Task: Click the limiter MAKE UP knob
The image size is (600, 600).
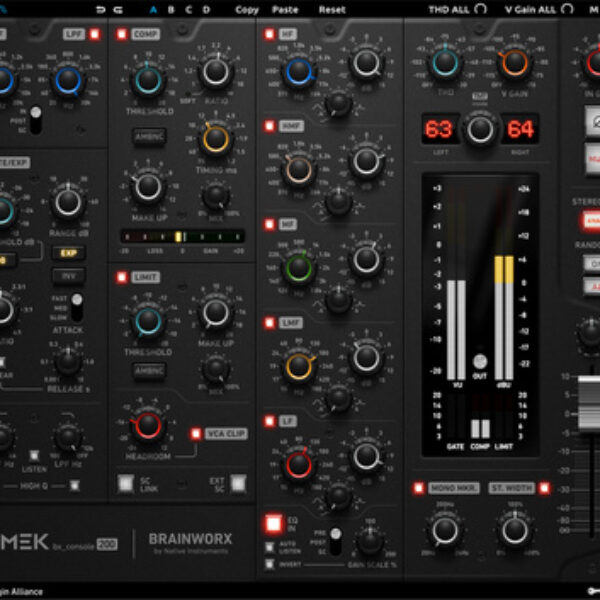Action: [216, 313]
